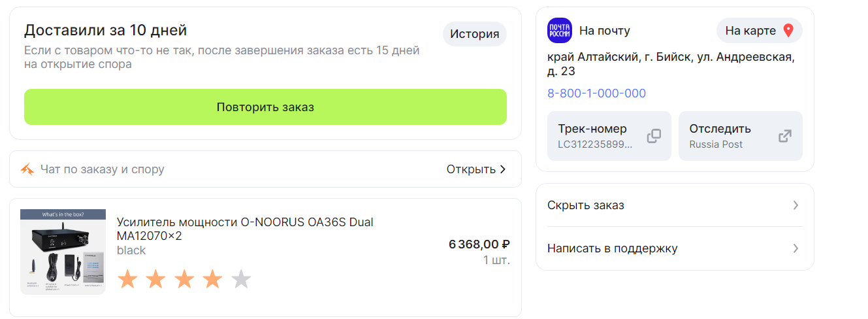Click phone number 8-800-1-000-000 link
The height and width of the screenshot is (319, 868).
click(596, 93)
